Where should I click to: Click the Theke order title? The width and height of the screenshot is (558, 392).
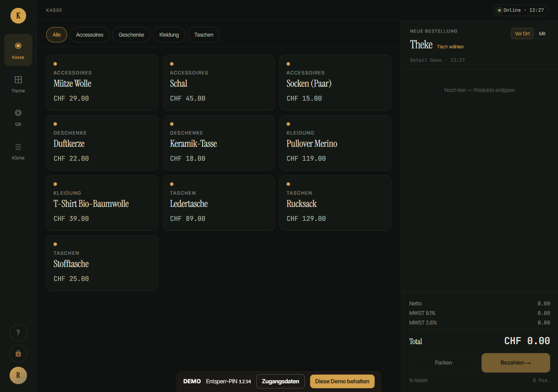[421, 44]
